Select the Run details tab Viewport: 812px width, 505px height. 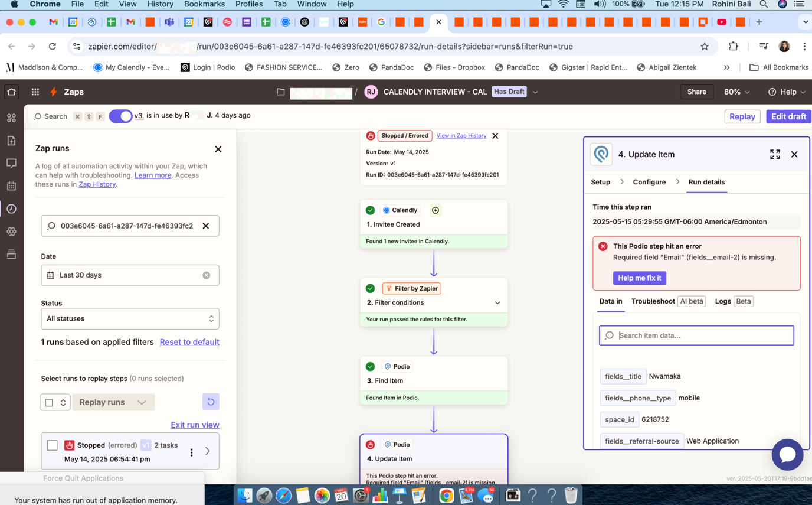706,182
